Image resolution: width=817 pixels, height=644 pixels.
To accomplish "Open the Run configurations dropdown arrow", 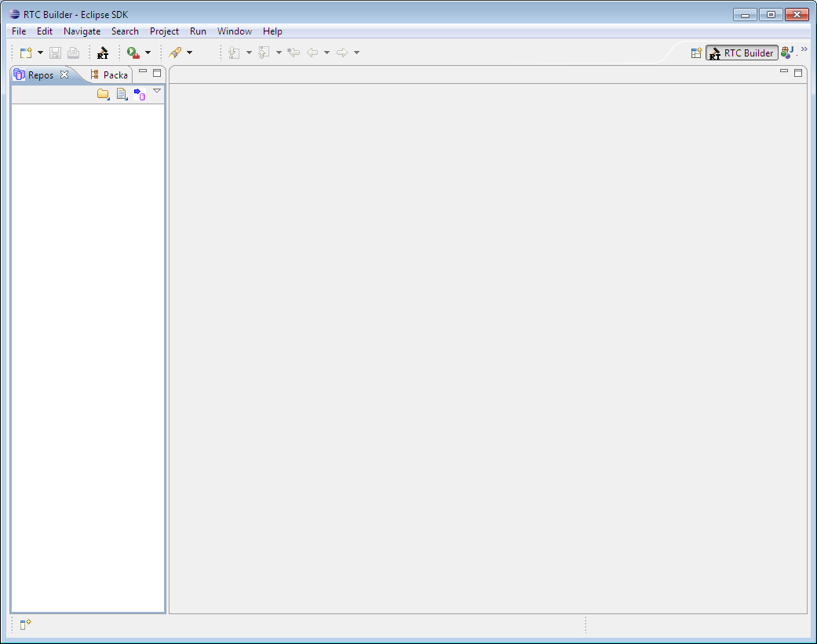I will coord(148,53).
